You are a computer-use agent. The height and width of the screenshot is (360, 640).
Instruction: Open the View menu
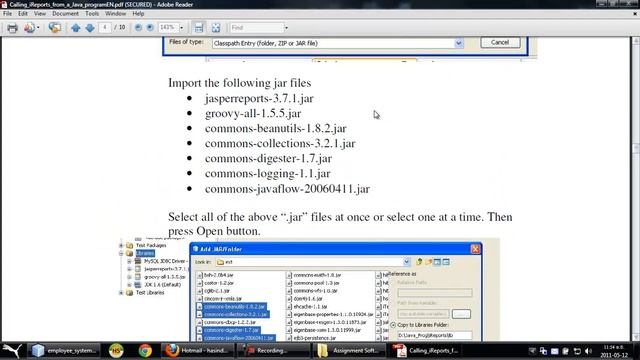(40, 13)
